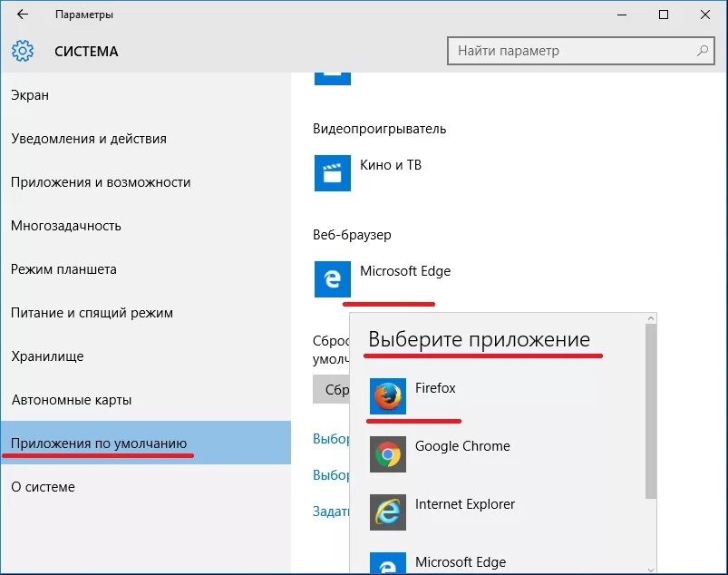Choose the Internet Explorer icon in the list

[388, 512]
